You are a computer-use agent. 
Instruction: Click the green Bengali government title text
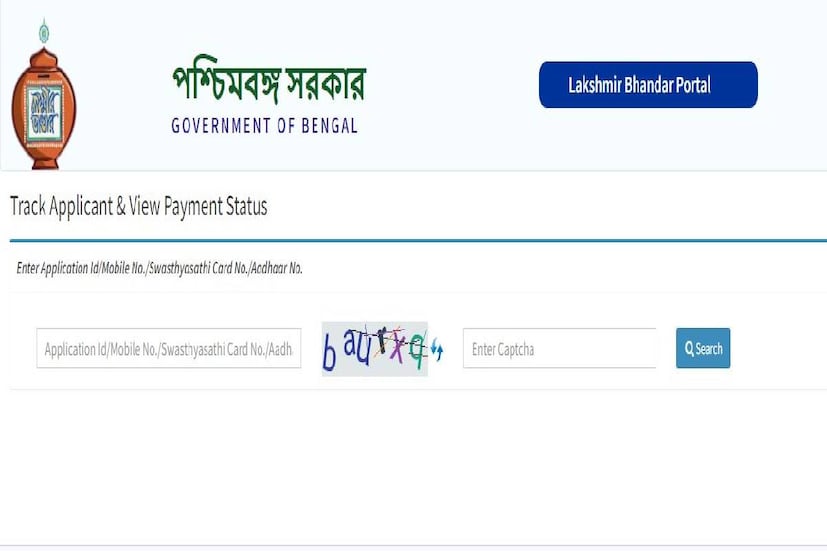click(x=269, y=80)
